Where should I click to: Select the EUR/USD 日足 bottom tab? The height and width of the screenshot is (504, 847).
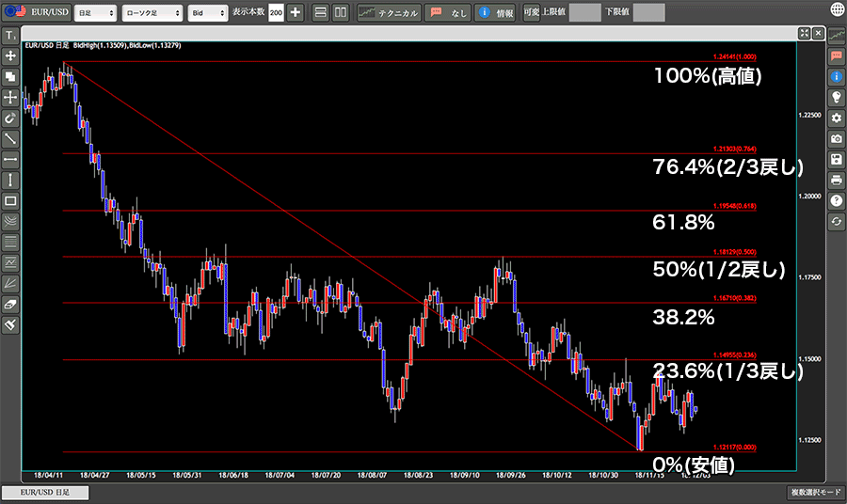click(45, 493)
